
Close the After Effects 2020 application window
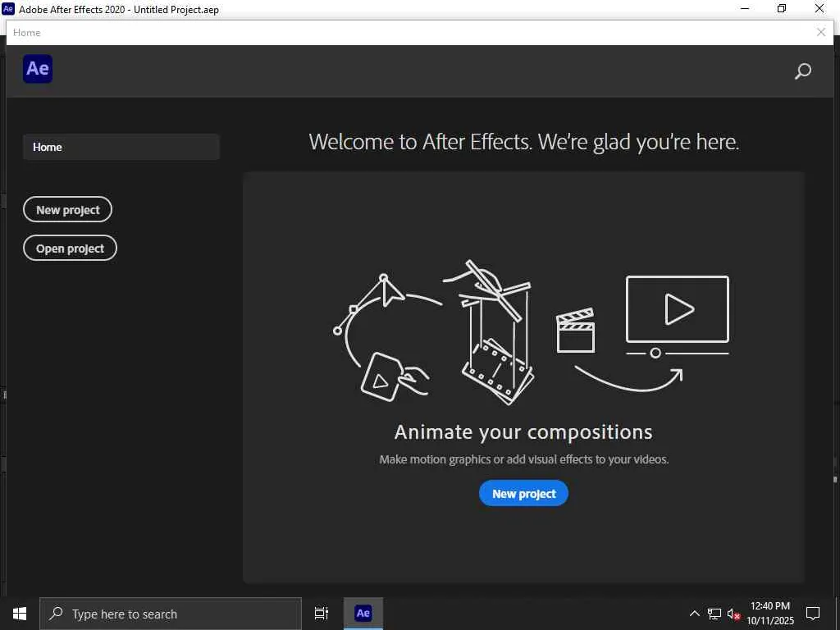[819, 8]
